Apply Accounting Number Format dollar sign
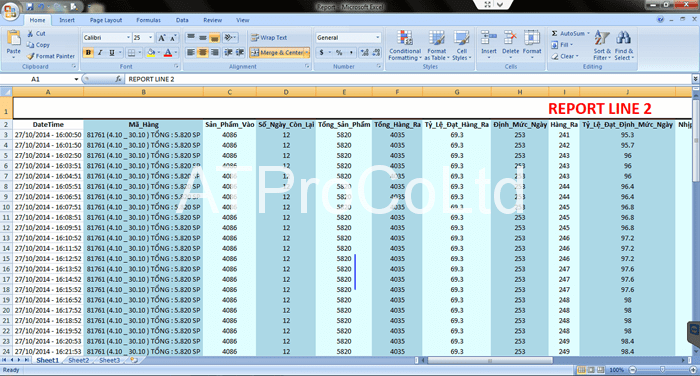Viewport: 700px width, 376px height. coord(321,53)
